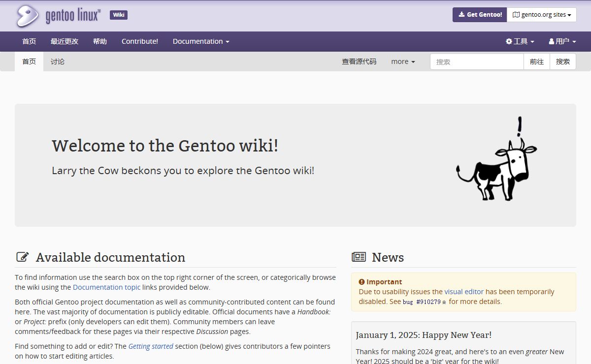
Task: Click the Wiki badge next to logo
Action: [x=119, y=15]
